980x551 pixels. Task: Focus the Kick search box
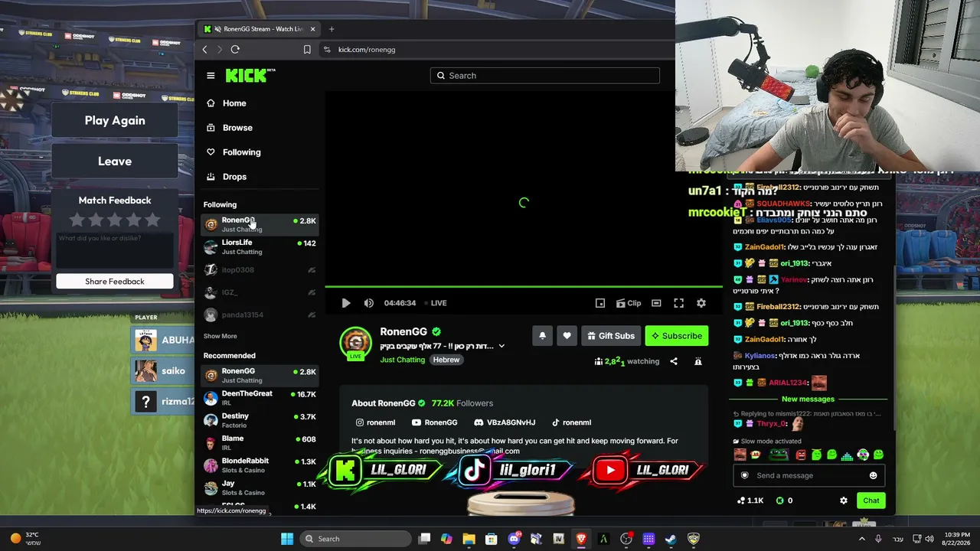(x=545, y=76)
